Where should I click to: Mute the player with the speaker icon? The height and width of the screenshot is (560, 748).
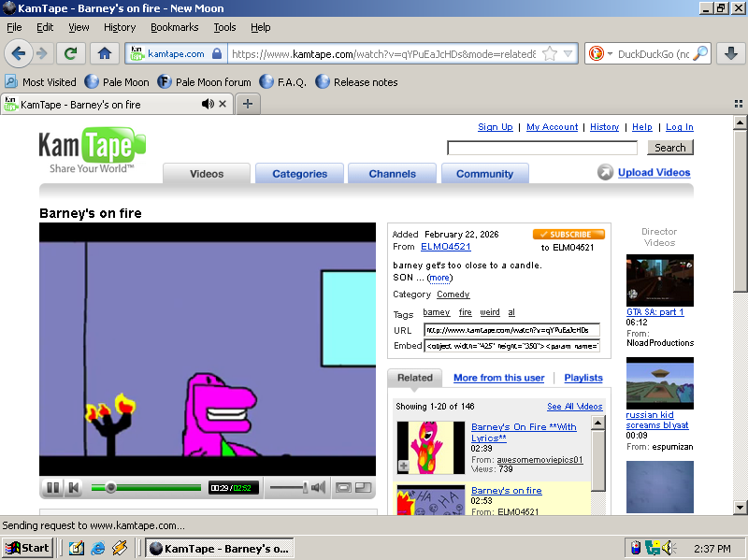tap(318, 487)
